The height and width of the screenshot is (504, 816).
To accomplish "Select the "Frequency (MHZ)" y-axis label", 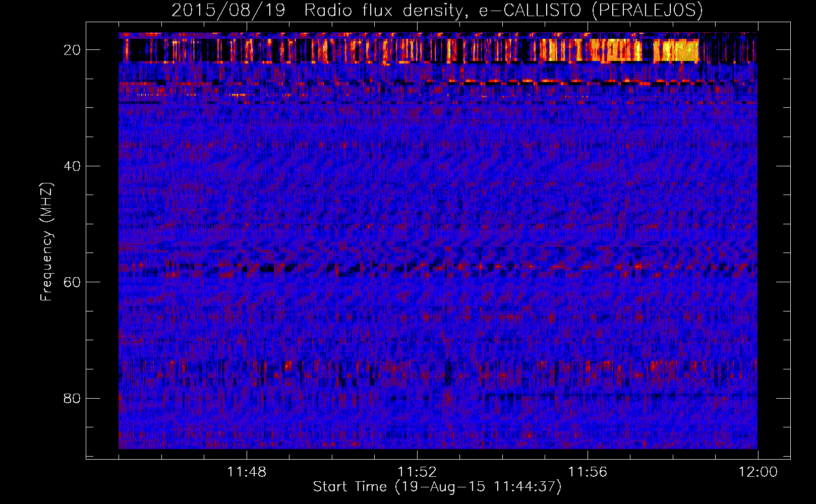I will (46, 241).
